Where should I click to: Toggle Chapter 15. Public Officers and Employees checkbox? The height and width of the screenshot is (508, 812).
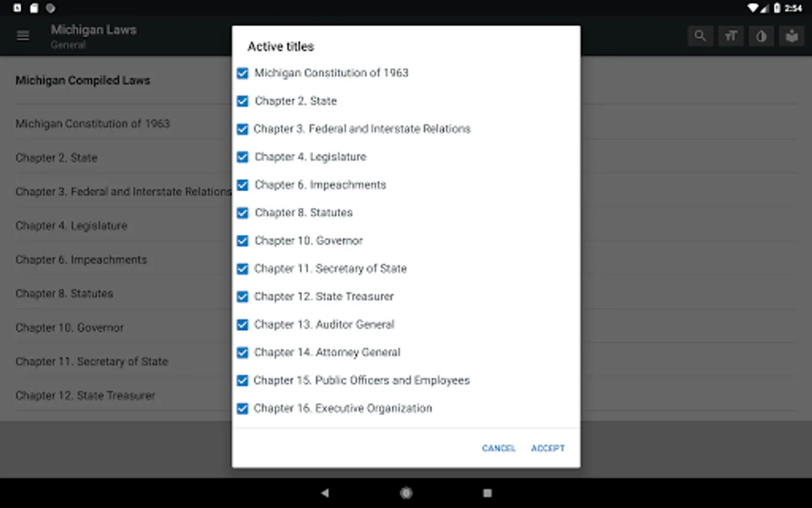(x=242, y=380)
